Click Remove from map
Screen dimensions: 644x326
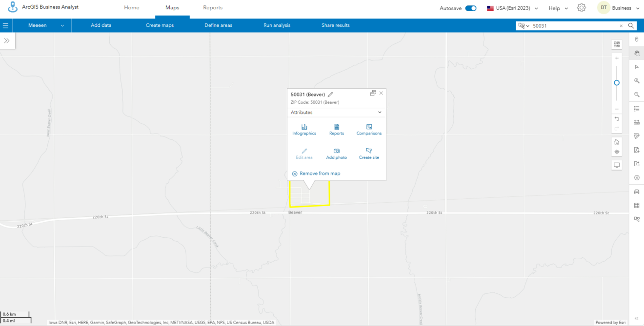pos(316,173)
